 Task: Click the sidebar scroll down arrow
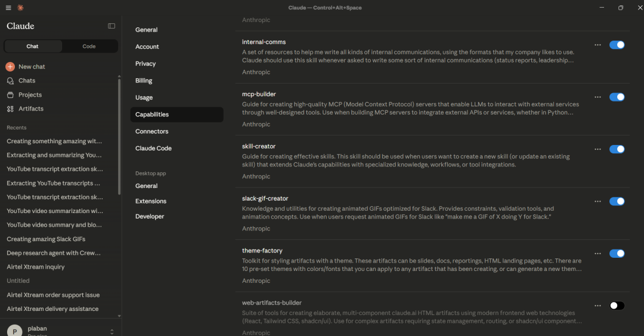click(x=119, y=316)
